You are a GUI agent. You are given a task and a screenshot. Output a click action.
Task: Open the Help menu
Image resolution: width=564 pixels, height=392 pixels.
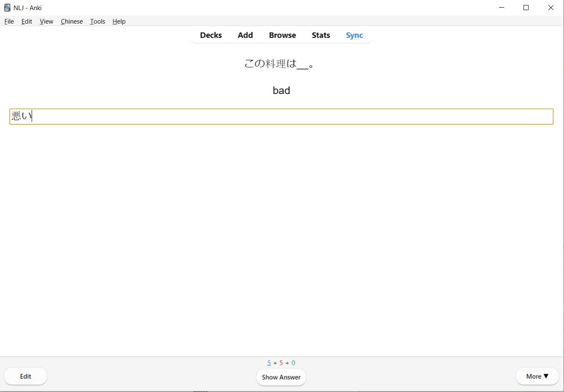(119, 21)
